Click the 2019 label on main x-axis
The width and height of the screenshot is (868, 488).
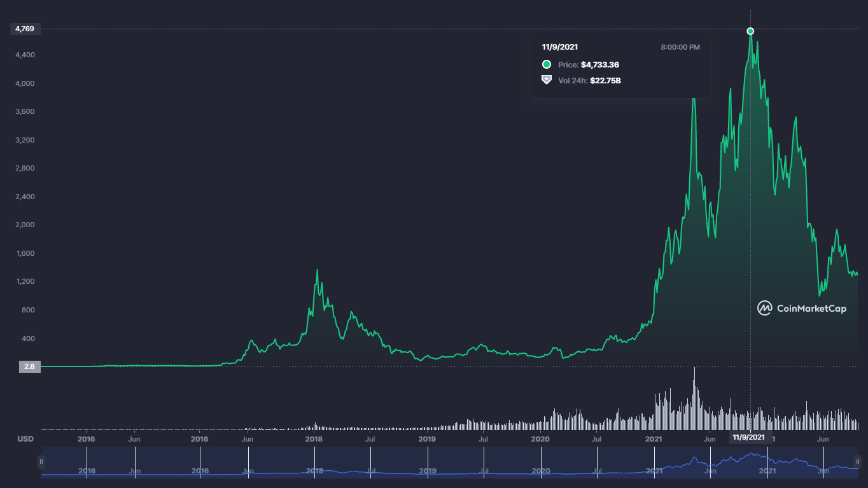(427, 439)
